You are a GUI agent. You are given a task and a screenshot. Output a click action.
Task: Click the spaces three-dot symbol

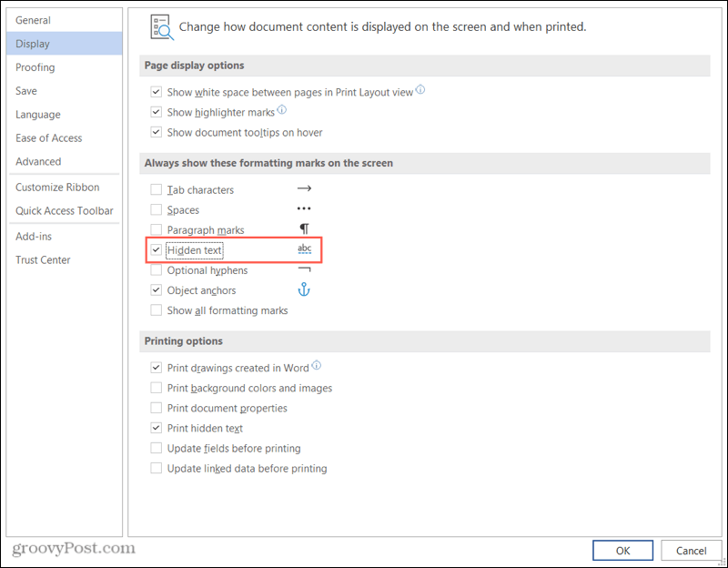click(304, 208)
